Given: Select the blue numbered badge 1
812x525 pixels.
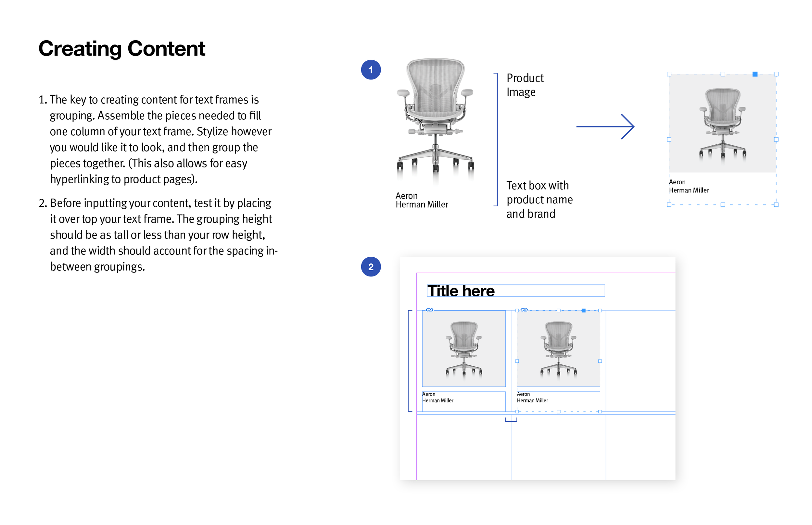Looking at the screenshot, I should 371,70.
